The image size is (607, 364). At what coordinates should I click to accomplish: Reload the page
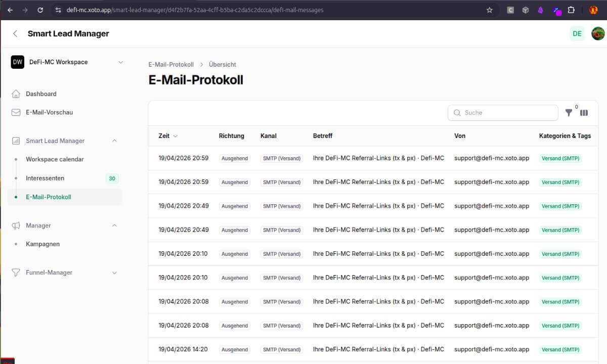pyautogui.click(x=40, y=10)
